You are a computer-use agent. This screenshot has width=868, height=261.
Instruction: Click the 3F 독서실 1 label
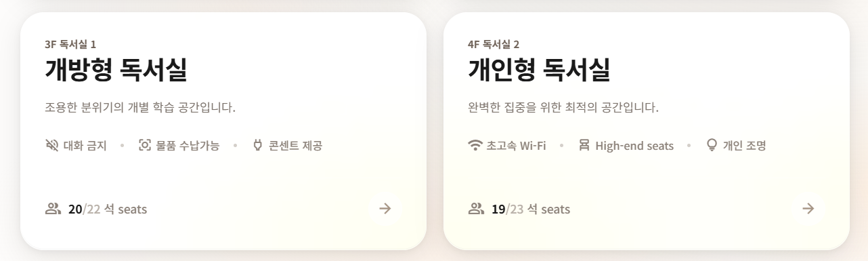pyautogui.click(x=70, y=45)
